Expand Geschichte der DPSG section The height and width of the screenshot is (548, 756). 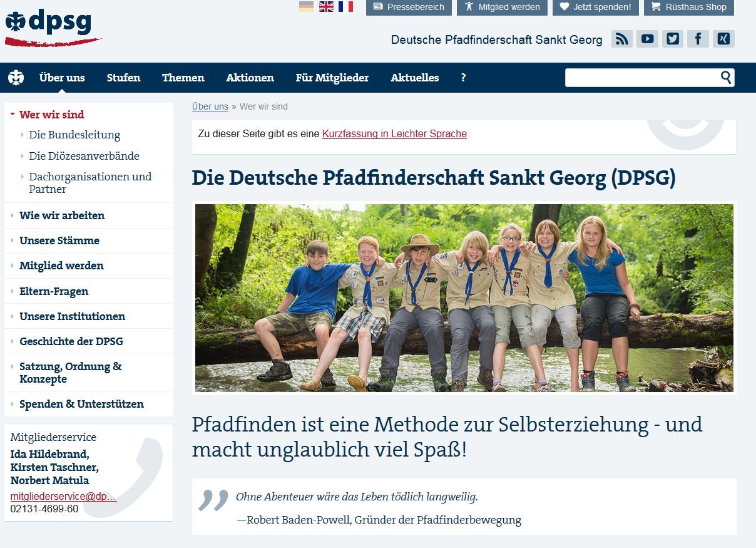point(71,341)
